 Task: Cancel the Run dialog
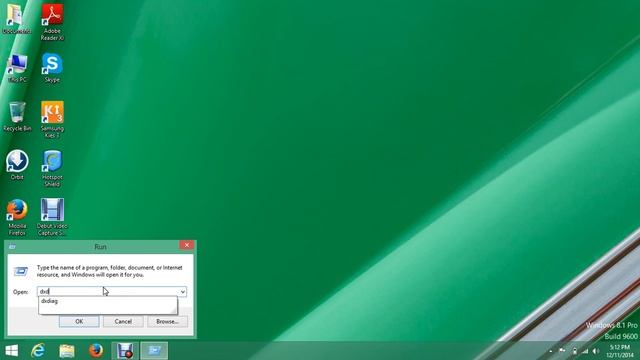[123, 322]
